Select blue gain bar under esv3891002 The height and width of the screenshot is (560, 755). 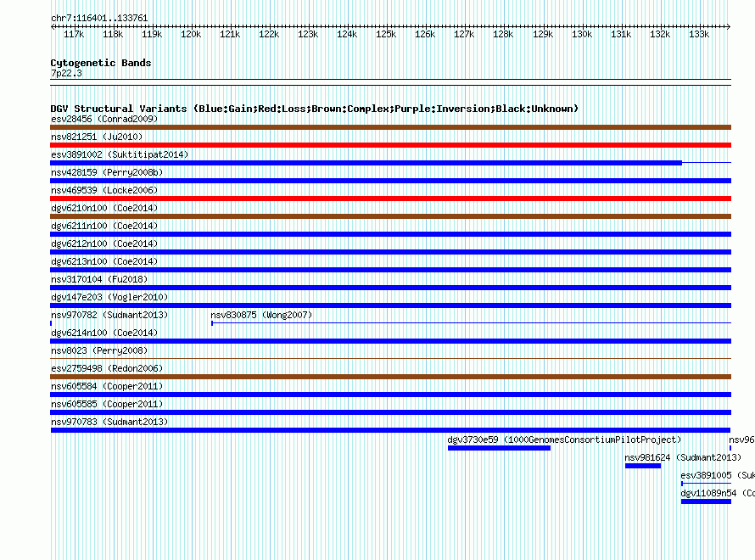366,163
